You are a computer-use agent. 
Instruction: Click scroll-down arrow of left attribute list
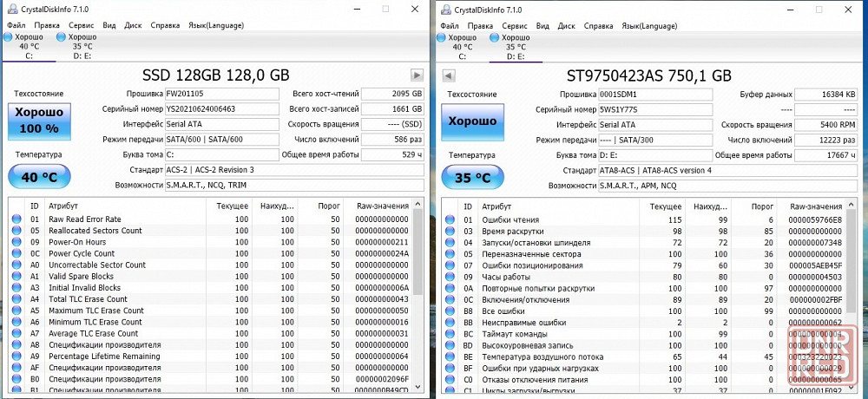[x=418, y=387]
